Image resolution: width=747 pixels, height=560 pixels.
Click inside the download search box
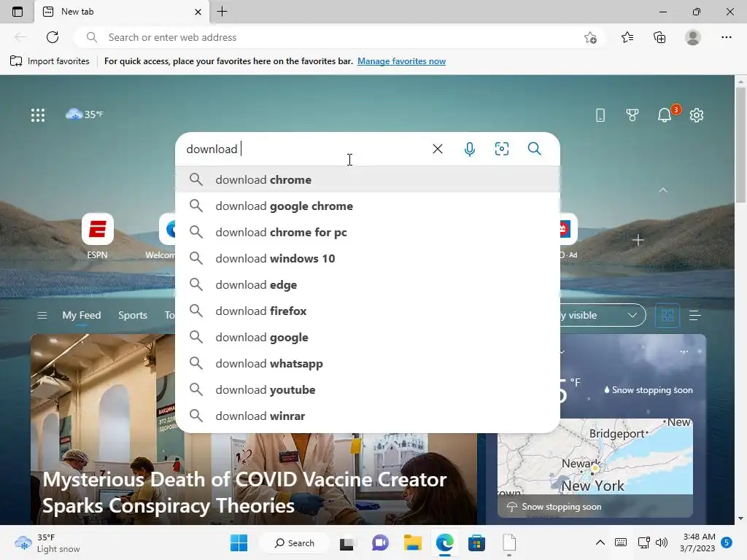pyautogui.click(x=305, y=149)
